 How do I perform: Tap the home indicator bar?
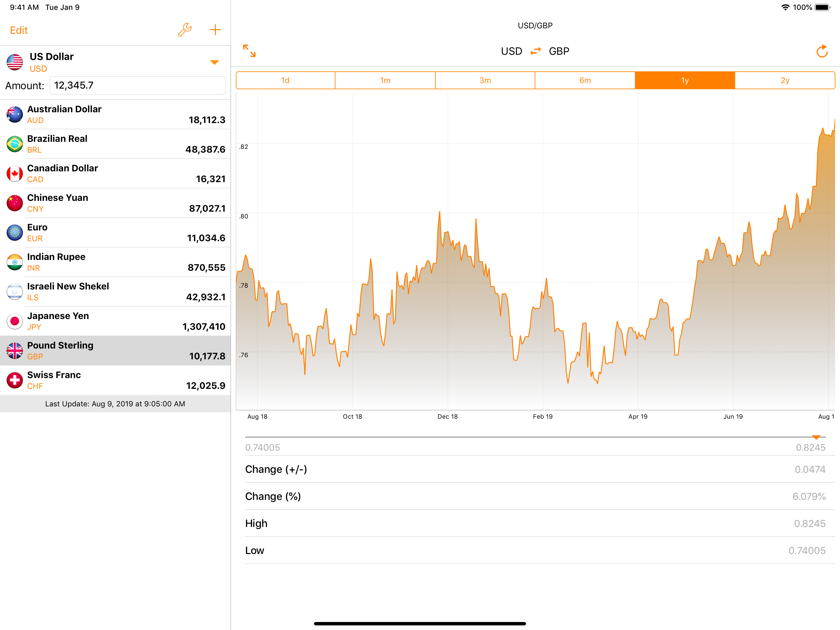420,624
